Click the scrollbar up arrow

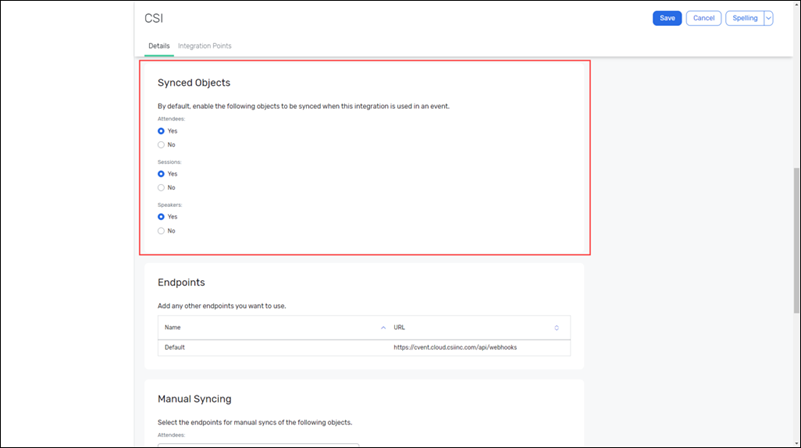[x=795, y=5]
